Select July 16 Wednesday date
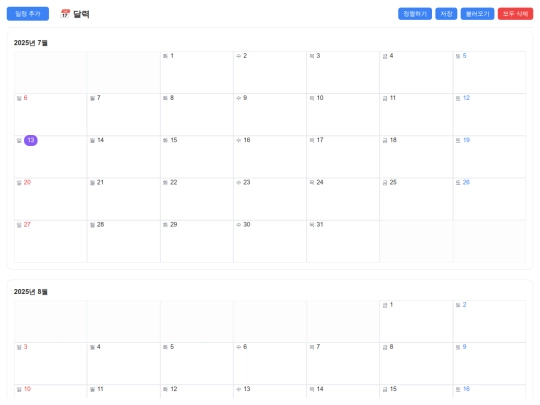The image size is (540, 405). [x=247, y=140]
